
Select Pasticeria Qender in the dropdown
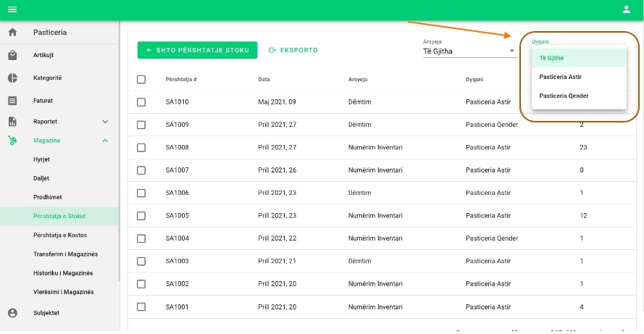point(564,96)
